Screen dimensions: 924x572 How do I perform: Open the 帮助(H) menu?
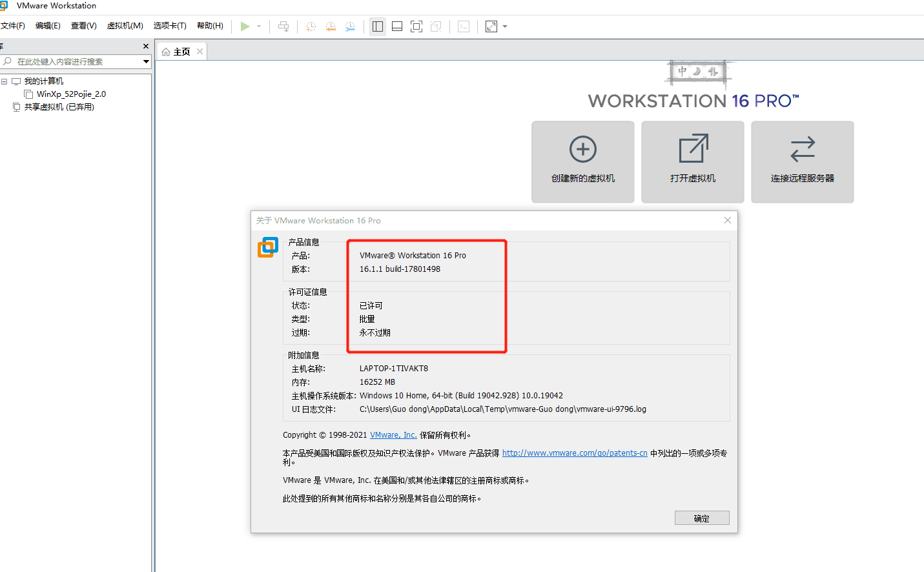[210, 26]
